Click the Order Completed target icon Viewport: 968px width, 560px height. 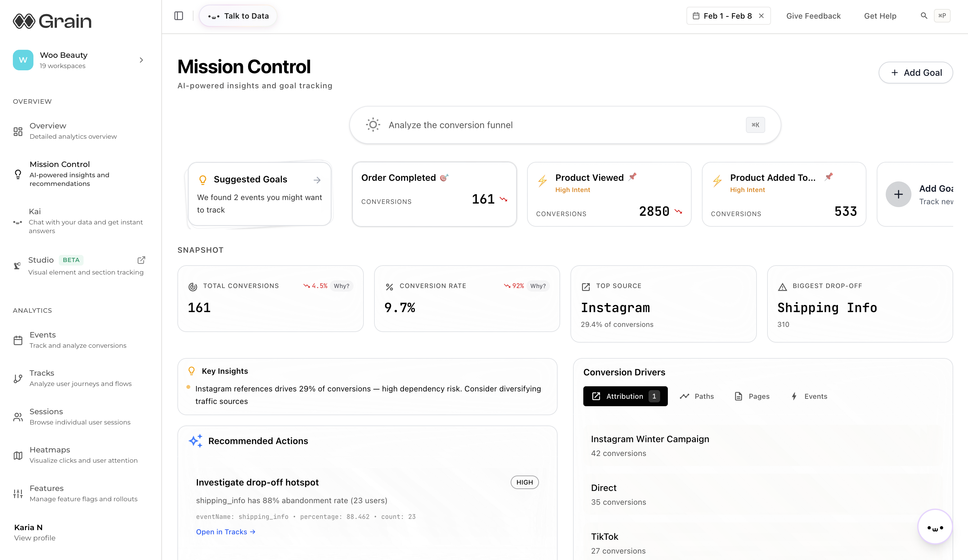(x=444, y=178)
